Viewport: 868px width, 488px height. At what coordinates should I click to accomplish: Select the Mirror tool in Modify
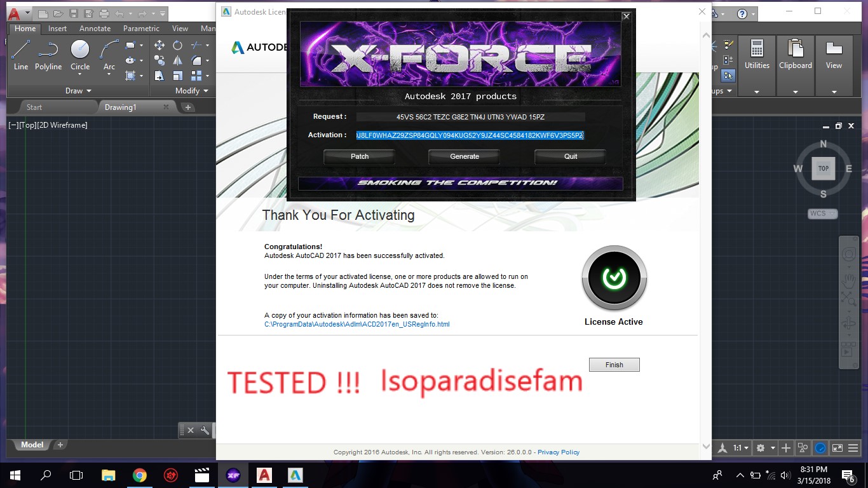[x=178, y=61]
